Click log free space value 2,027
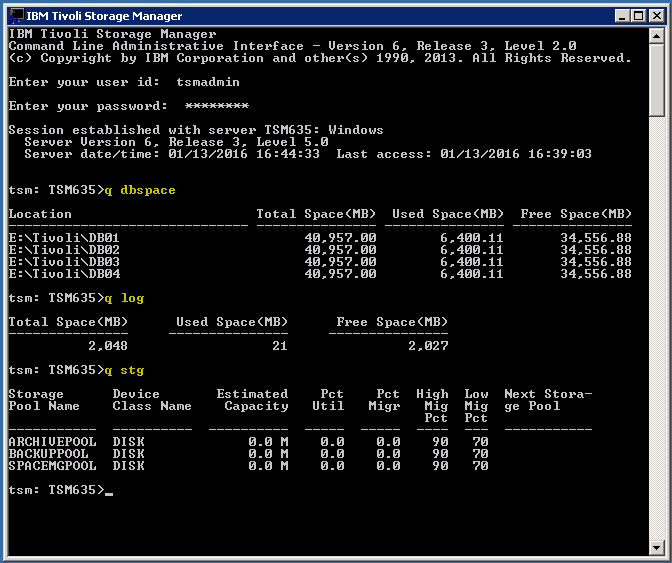Image resolution: width=672 pixels, height=563 pixels. click(x=428, y=345)
